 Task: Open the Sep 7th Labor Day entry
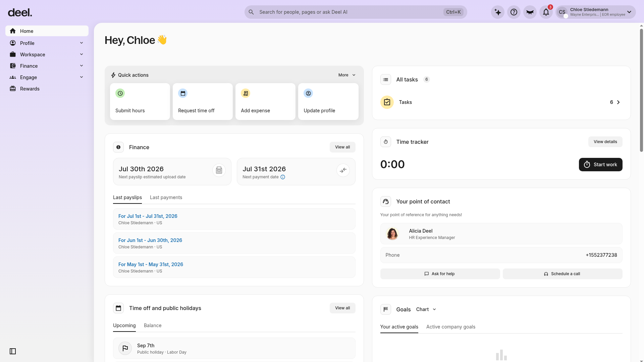click(x=234, y=348)
